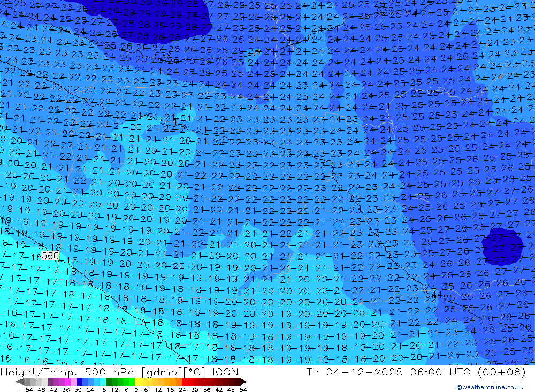Image resolution: width=535 pixels, height=392 pixels.
Task: Click the 'Height/Temp. 500 hPa [gdmp][°C] ICON' title
Action: click(119, 372)
